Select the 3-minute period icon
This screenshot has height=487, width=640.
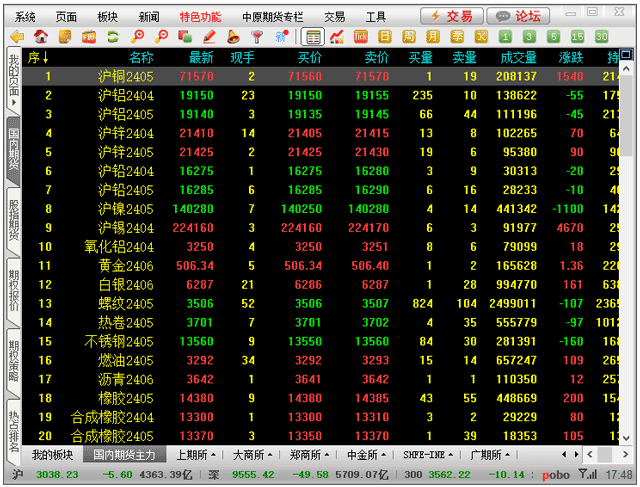coord(529,37)
